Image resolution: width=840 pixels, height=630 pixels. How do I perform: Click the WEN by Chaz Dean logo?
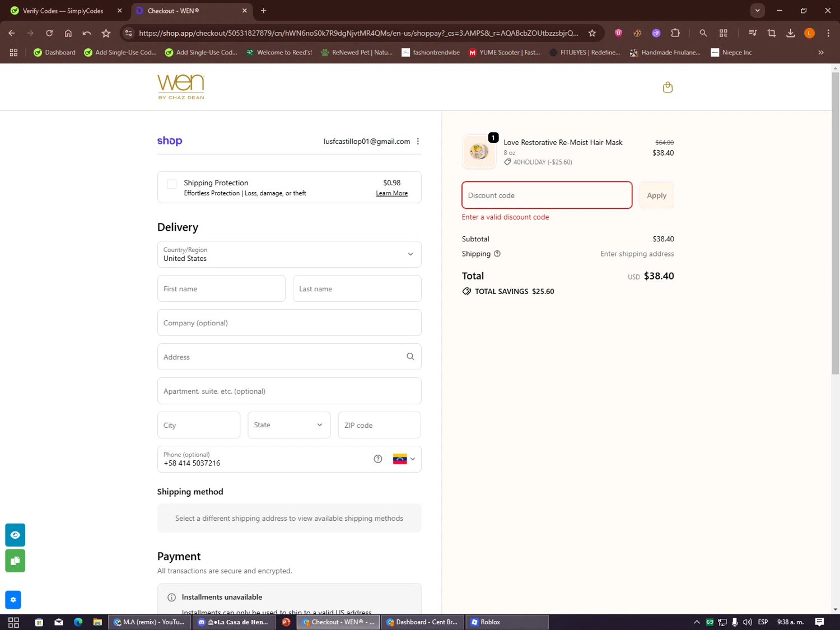point(181,87)
